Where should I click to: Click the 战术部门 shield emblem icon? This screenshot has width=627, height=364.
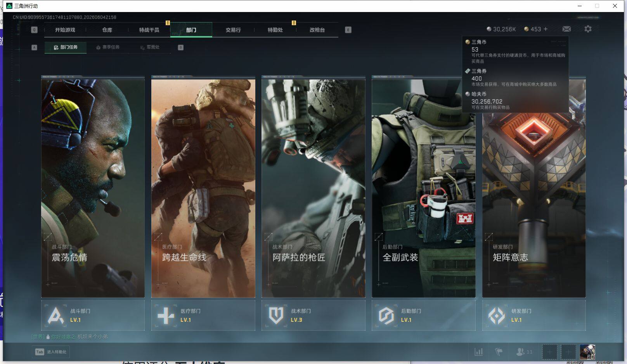pyautogui.click(x=276, y=316)
